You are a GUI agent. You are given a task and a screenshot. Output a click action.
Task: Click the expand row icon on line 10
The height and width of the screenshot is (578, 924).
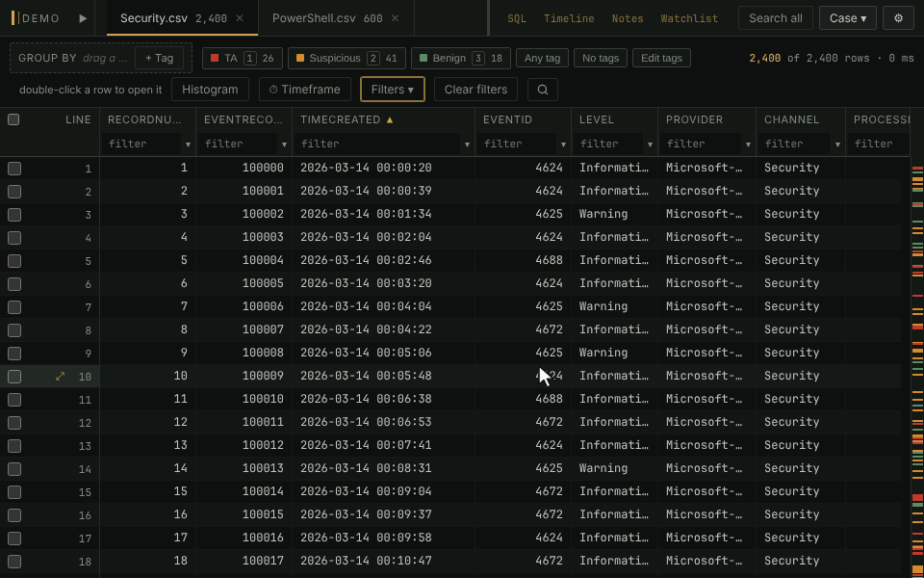coord(60,377)
